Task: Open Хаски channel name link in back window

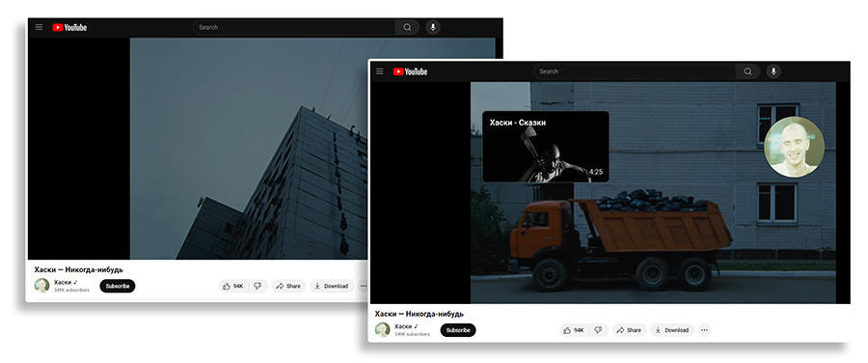Action: [63, 283]
